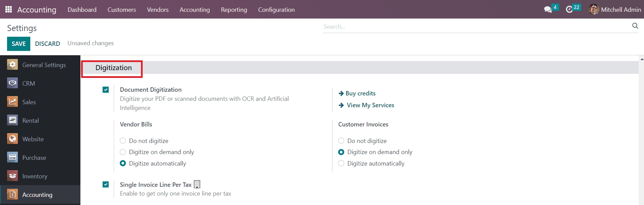Open Mitchell Admin user menu
644x205 pixels.
tap(615, 10)
